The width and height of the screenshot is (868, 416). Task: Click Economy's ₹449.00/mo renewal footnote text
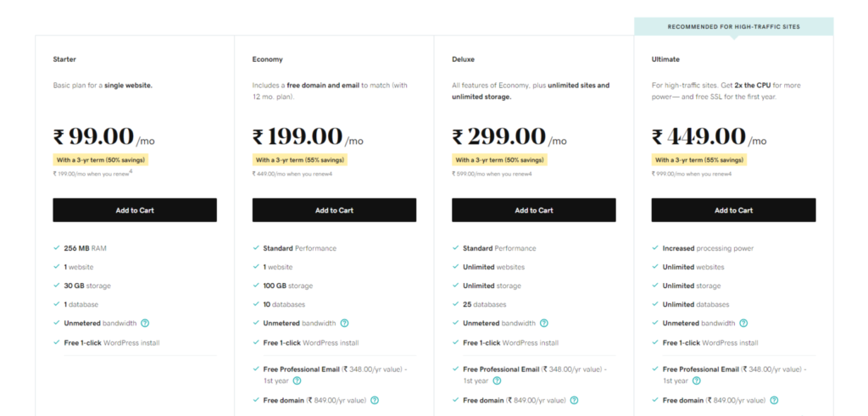(291, 174)
